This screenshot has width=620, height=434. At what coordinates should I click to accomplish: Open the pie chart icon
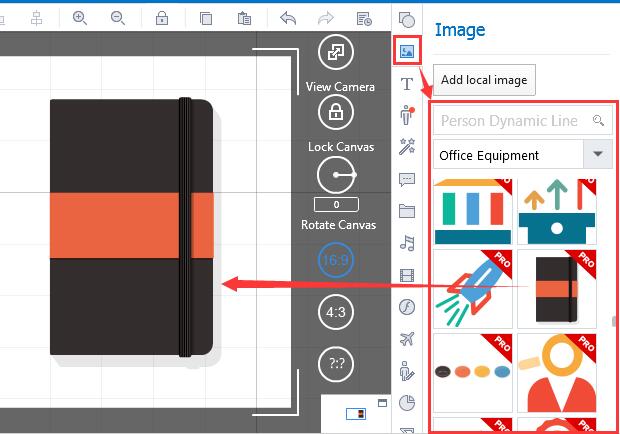pyautogui.click(x=407, y=403)
